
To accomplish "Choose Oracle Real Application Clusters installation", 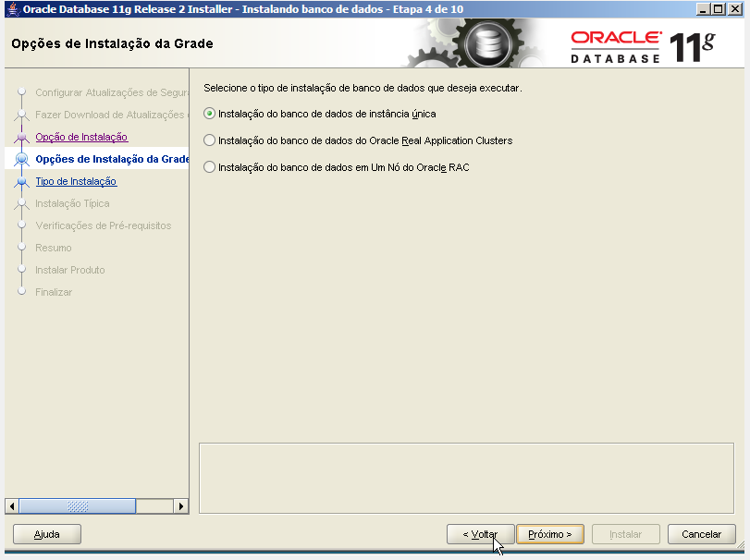I will [210, 140].
